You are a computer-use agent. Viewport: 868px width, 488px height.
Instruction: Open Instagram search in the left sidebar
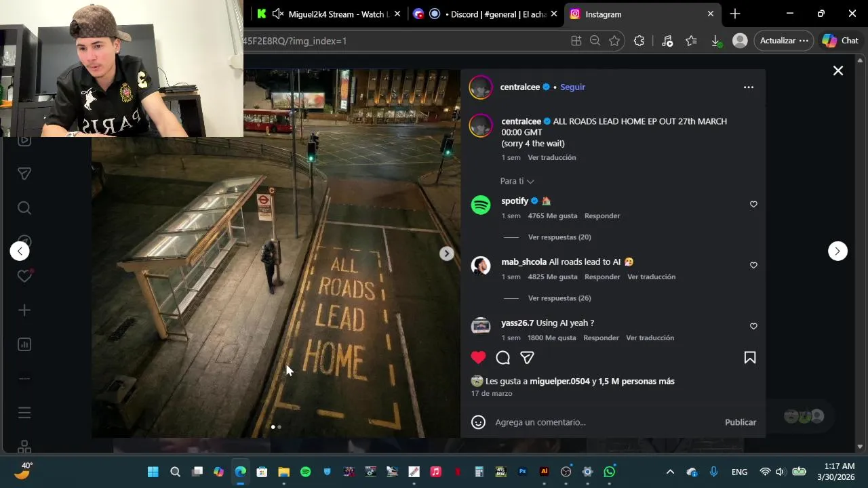click(24, 208)
